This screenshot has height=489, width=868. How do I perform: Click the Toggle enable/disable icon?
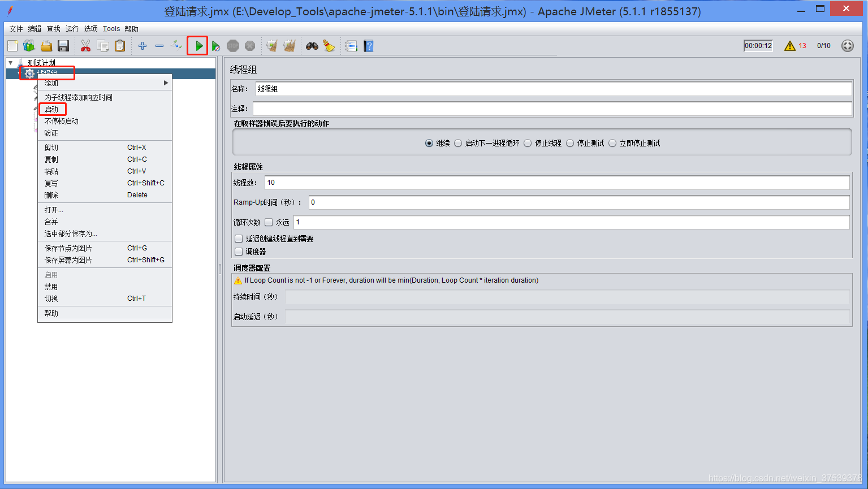pos(176,45)
